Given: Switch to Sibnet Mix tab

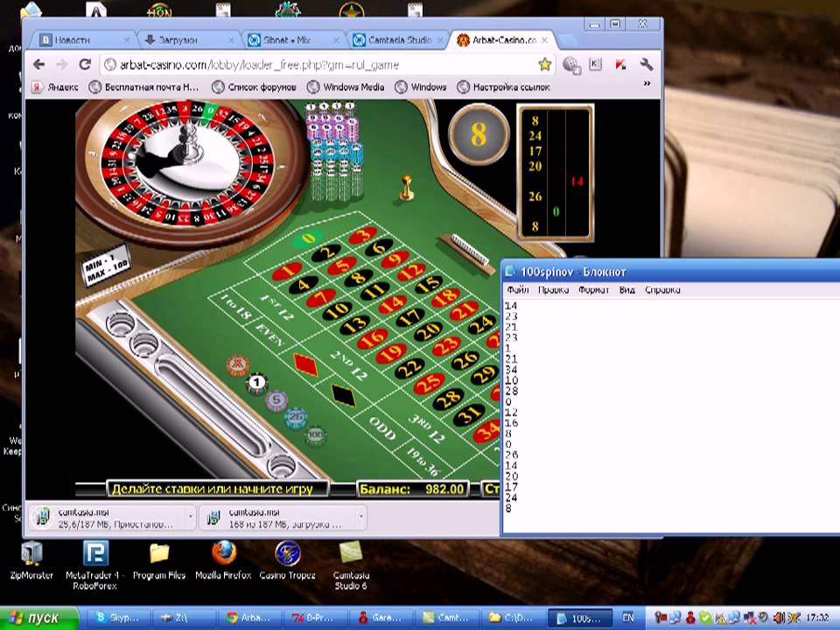Looking at the screenshot, I should pyautogui.click(x=292, y=40).
